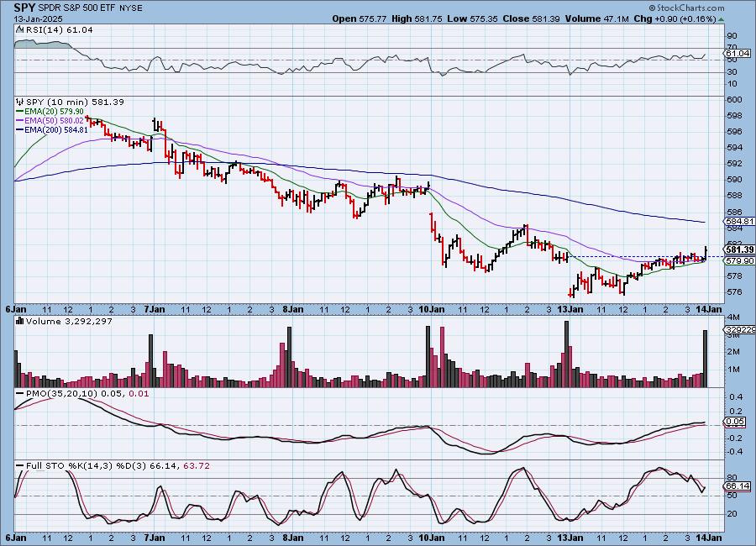
Task: Click the bar icon before the Volume label
Action: pos(20,321)
